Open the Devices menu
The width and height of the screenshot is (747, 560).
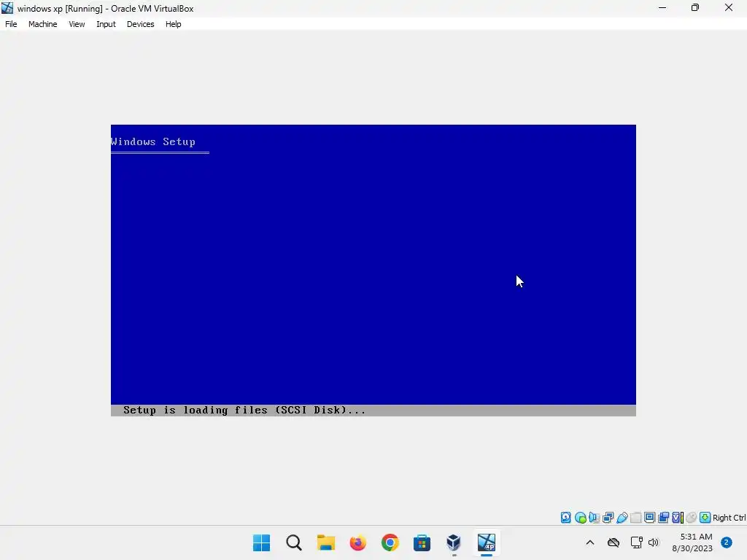[x=141, y=24]
